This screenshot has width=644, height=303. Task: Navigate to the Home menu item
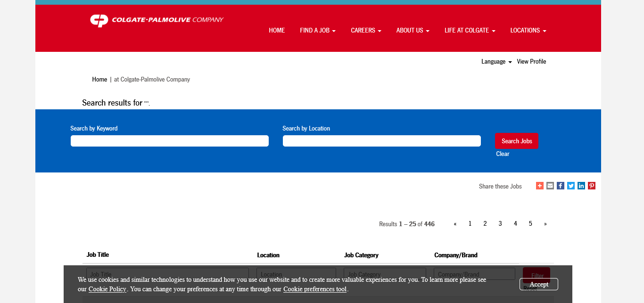click(x=277, y=31)
